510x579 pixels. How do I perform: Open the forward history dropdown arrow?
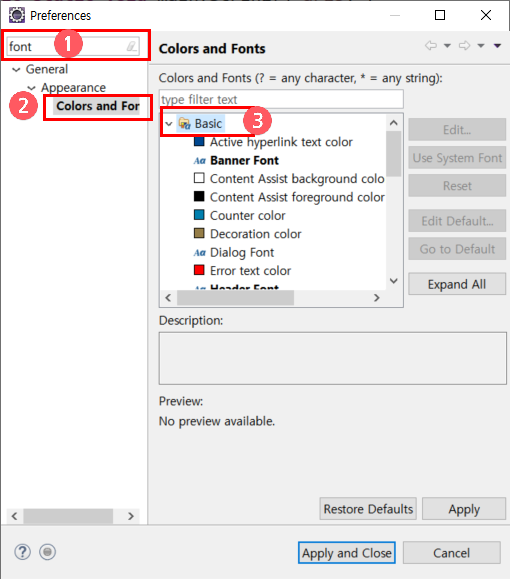(x=481, y=46)
